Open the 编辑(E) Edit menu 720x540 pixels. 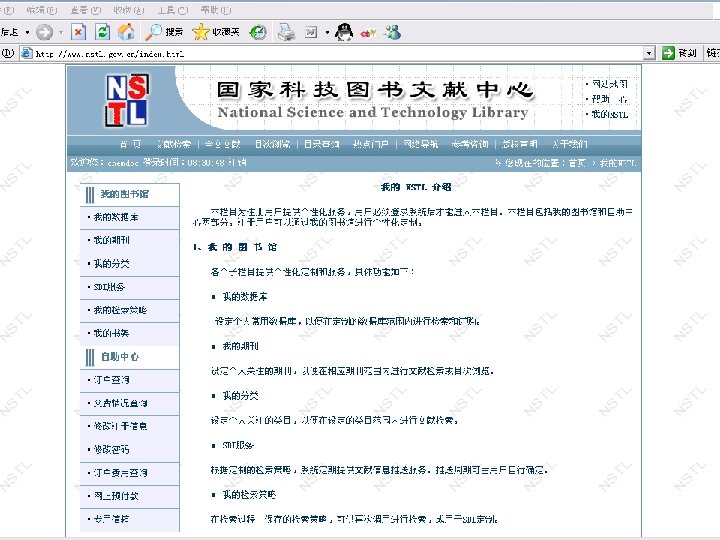[42, 10]
